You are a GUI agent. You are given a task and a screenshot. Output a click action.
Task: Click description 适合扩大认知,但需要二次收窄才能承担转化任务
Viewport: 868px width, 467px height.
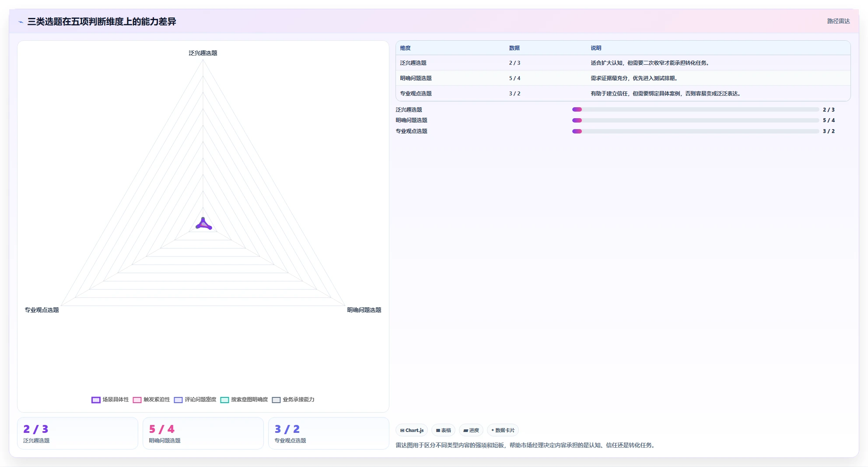650,63
